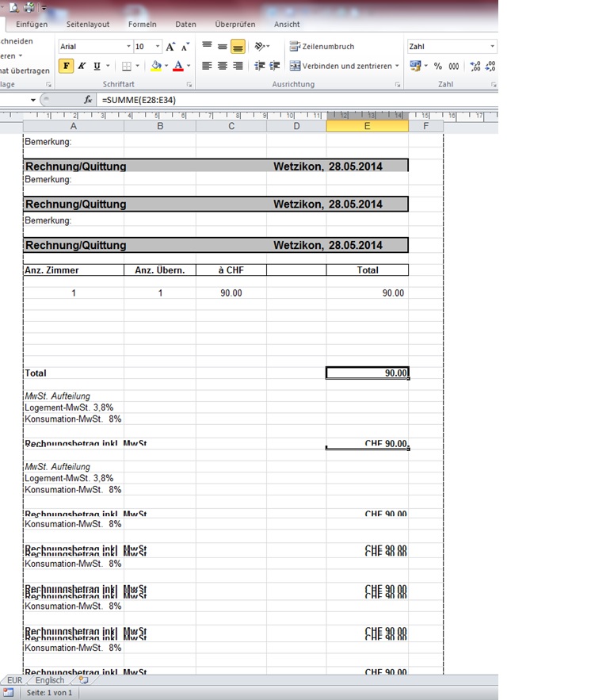
Task: Expand the Zahl group dialog launcher
Action: click(494, 84)
